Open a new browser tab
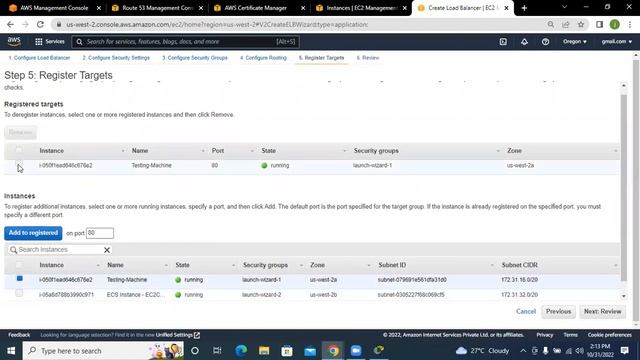The width and height of the screenshot is (640, 360). 524,8
